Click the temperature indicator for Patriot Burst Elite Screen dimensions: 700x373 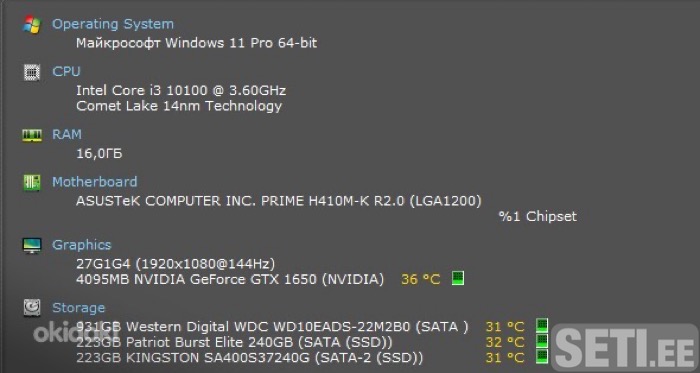point(542,341)
